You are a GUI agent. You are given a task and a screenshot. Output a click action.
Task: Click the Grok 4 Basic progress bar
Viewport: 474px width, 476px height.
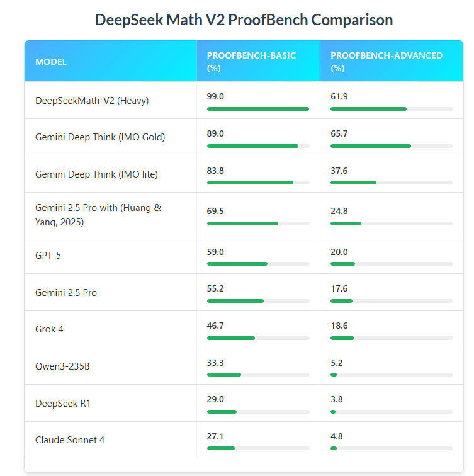(x=257, y=338)
